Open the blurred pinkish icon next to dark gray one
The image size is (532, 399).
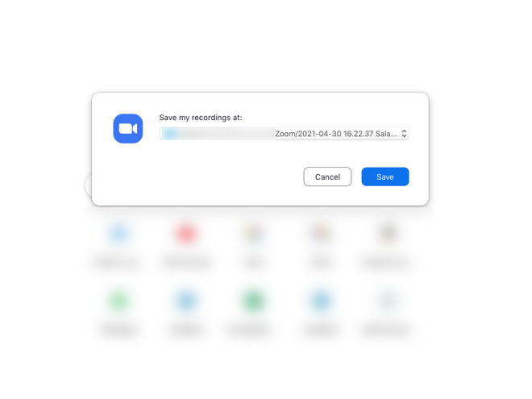(321, 234)
